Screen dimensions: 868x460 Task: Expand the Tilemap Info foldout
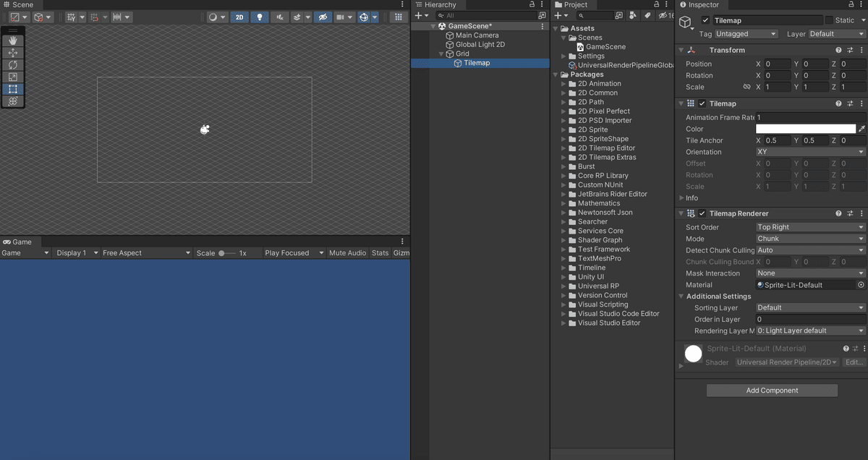point(681,198)
